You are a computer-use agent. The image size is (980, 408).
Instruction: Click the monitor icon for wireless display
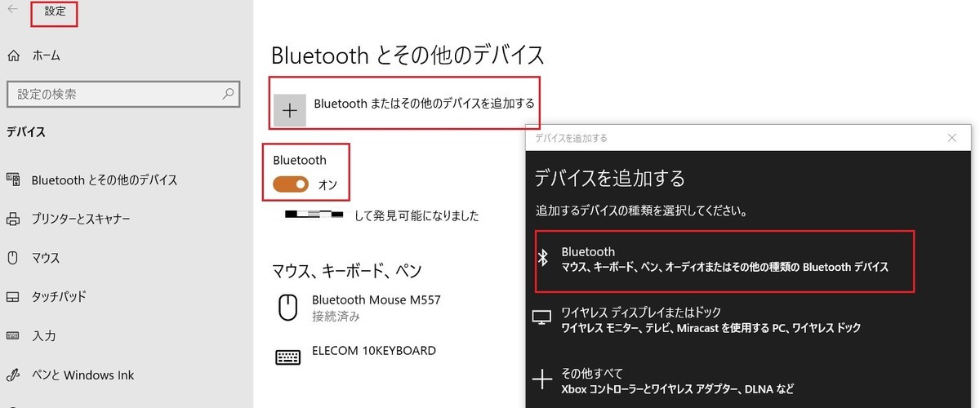[x=542, y=318]
